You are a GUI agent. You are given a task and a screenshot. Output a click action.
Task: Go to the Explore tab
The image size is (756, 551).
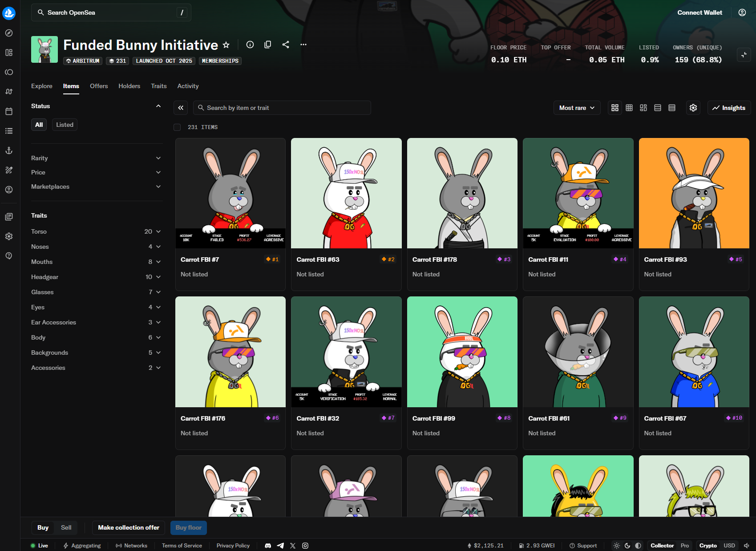42,86
